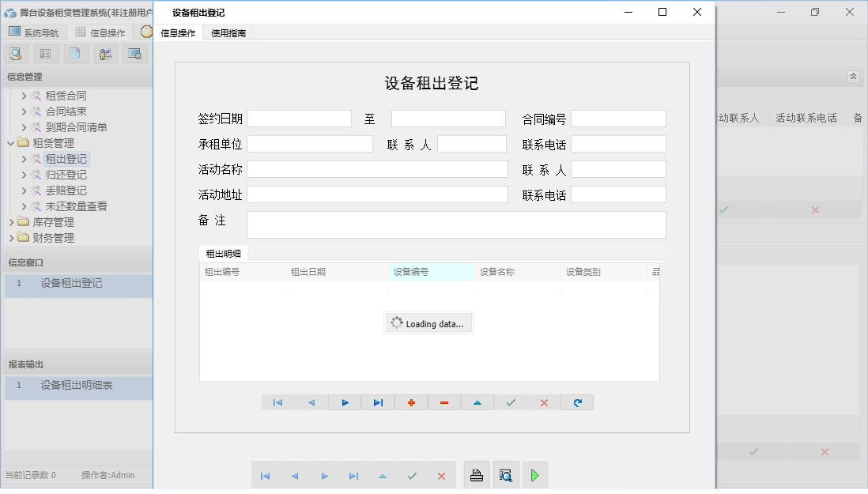Add a new rental detail row with the plus icon

[x=410, y=402]
